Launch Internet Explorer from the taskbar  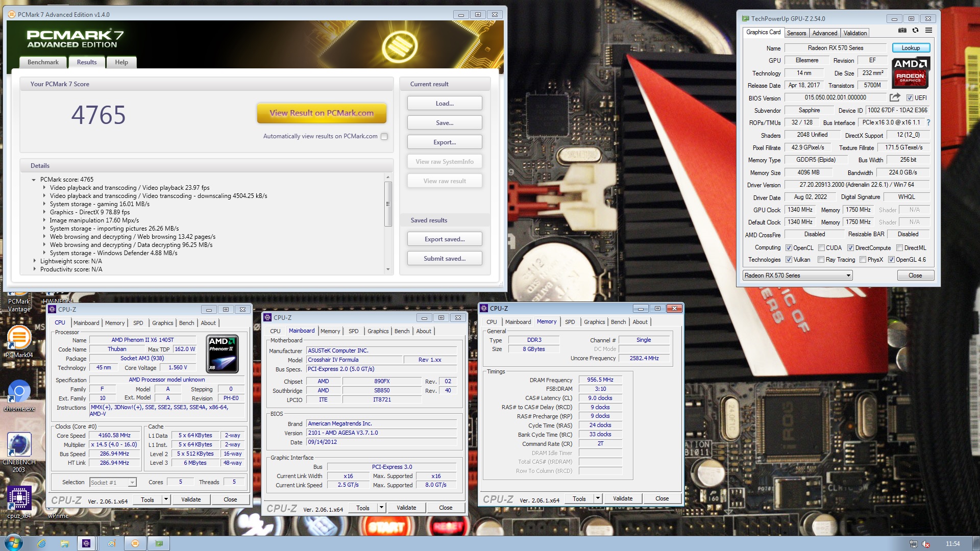pos(41,543)
